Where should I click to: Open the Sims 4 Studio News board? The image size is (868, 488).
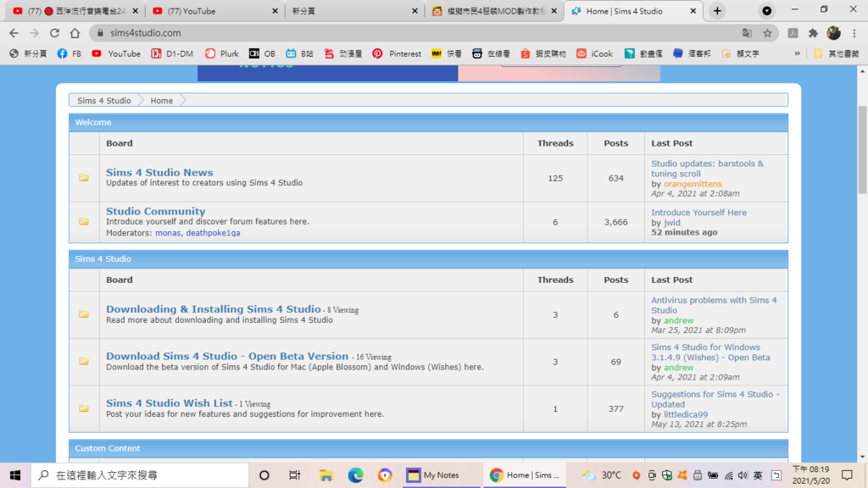[159, 173]
